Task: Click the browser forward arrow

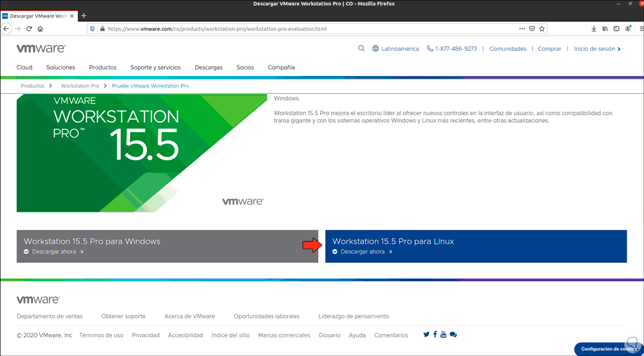Action: (17, 29)
